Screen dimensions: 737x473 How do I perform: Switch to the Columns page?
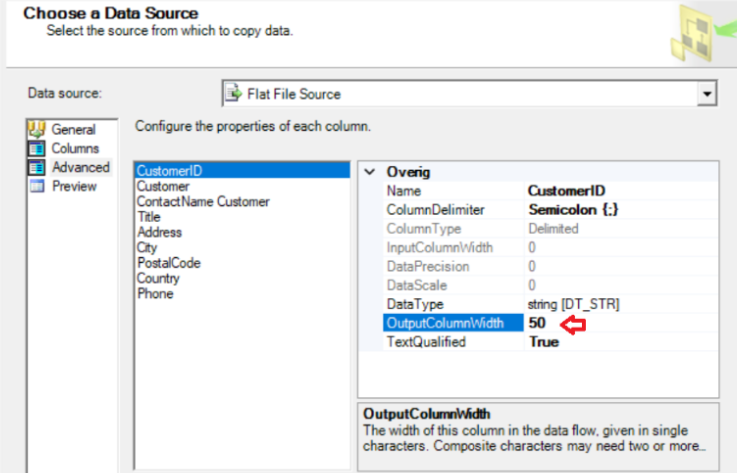tap(75, 149)
